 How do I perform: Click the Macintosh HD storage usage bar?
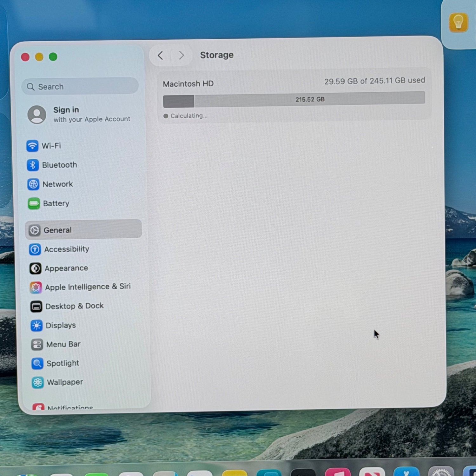click(x=294, y=99)
